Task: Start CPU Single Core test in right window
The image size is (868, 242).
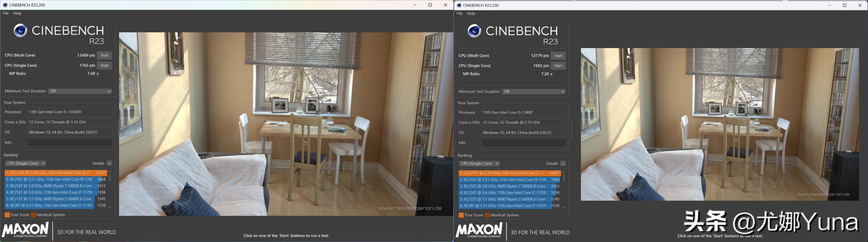Action: [x=558, y=66]
